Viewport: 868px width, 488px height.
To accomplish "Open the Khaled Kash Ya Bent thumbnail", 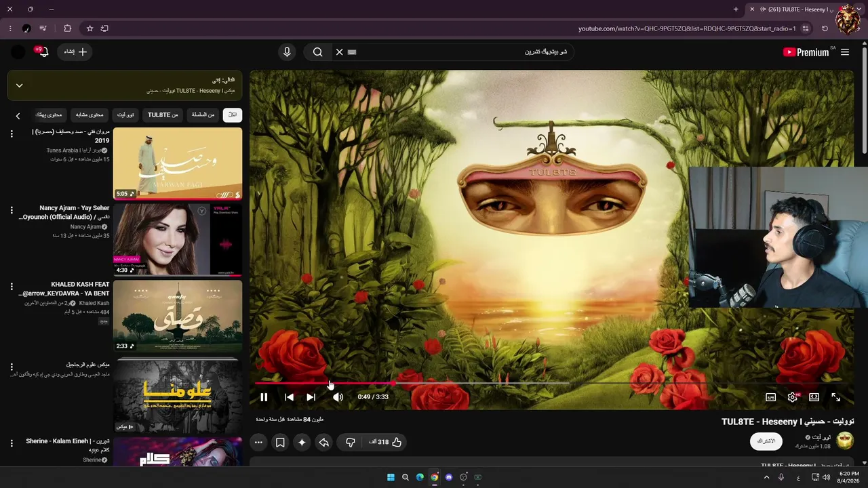I will coord(178,317).
